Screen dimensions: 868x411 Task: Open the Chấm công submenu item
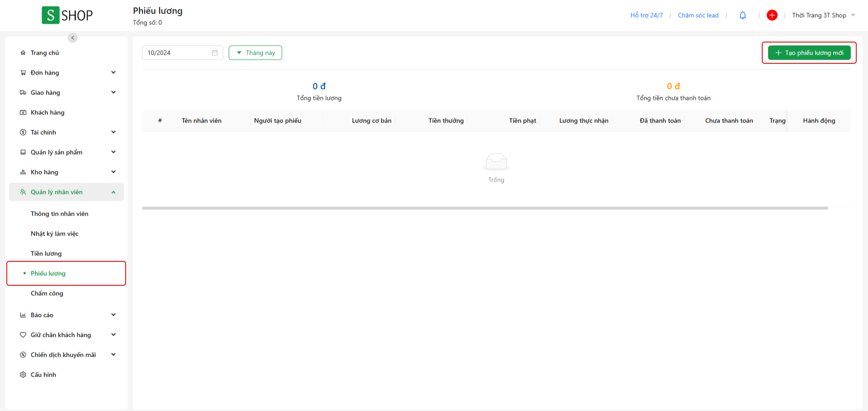(x=47, y=293)
